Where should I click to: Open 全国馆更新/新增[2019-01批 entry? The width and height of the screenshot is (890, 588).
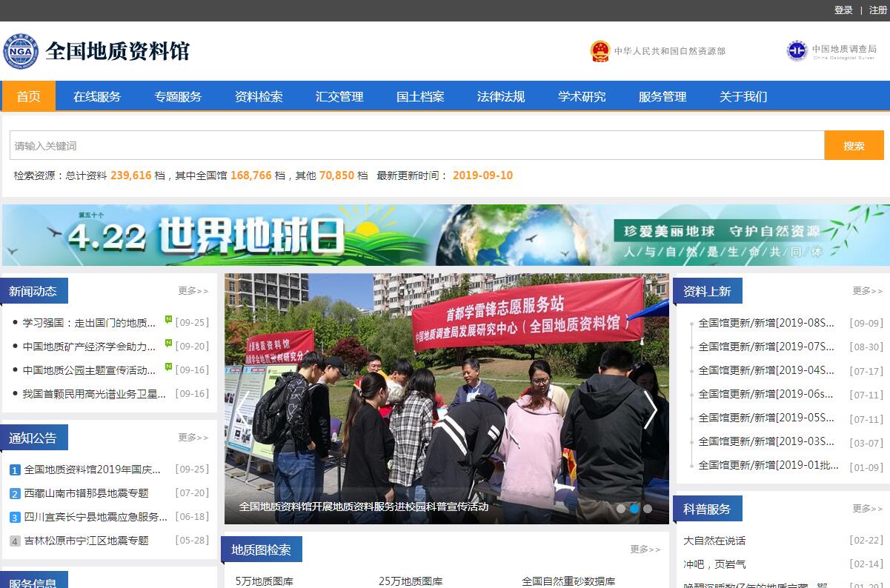pyautogui.click(x=768, y=465)
